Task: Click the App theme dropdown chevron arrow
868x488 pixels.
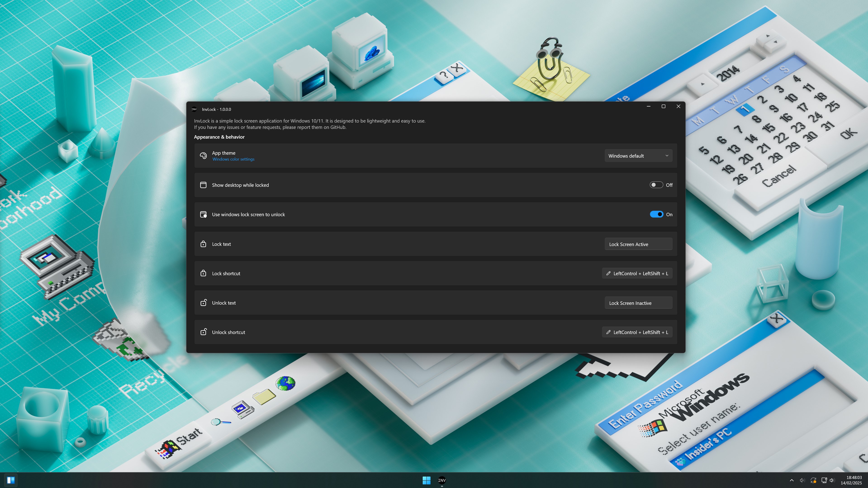Action: click(x=666, y=156)
